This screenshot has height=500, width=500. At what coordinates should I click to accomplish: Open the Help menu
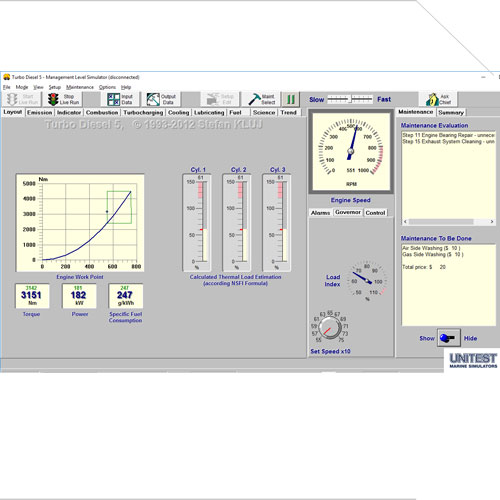coord(126,87)
